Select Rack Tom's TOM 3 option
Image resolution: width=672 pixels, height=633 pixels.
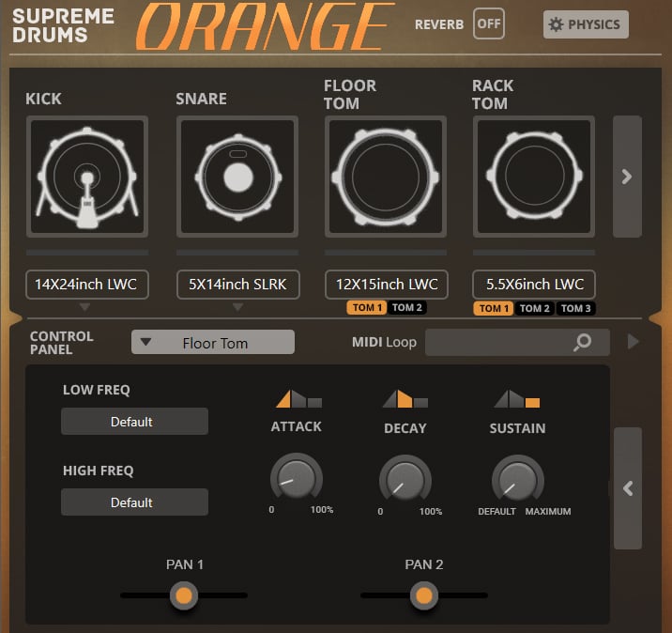pyautogui.click(x=575, y=309)
